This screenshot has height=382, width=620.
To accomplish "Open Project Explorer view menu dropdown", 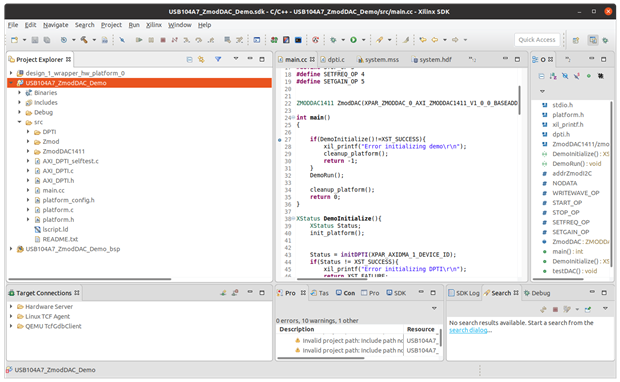I will click(236, 59).
